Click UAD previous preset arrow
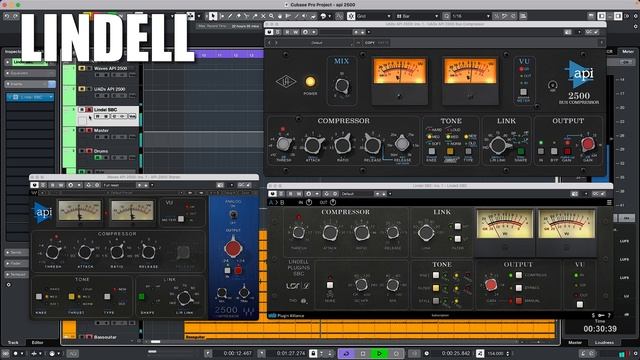 pyautogui.click(x=269, y=42)
